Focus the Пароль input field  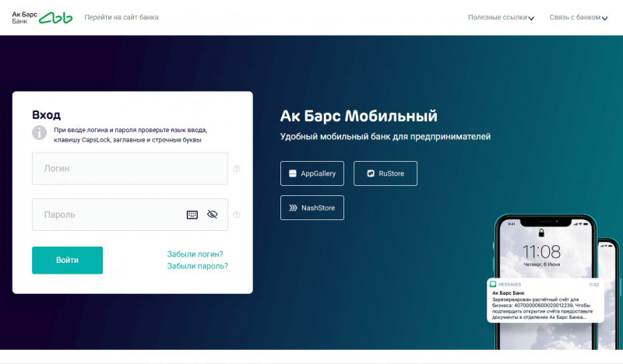coord(109,215)
